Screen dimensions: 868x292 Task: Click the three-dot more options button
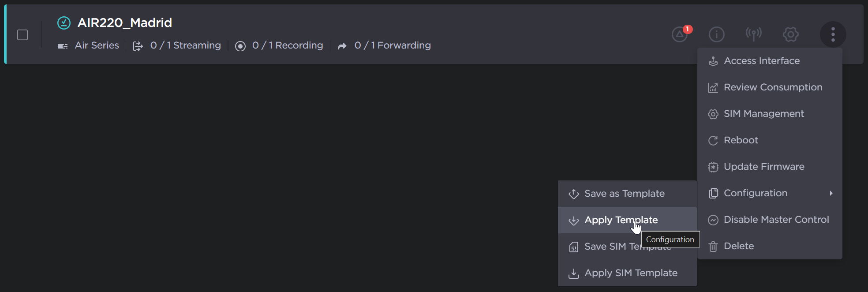click(x=833, y=34)
